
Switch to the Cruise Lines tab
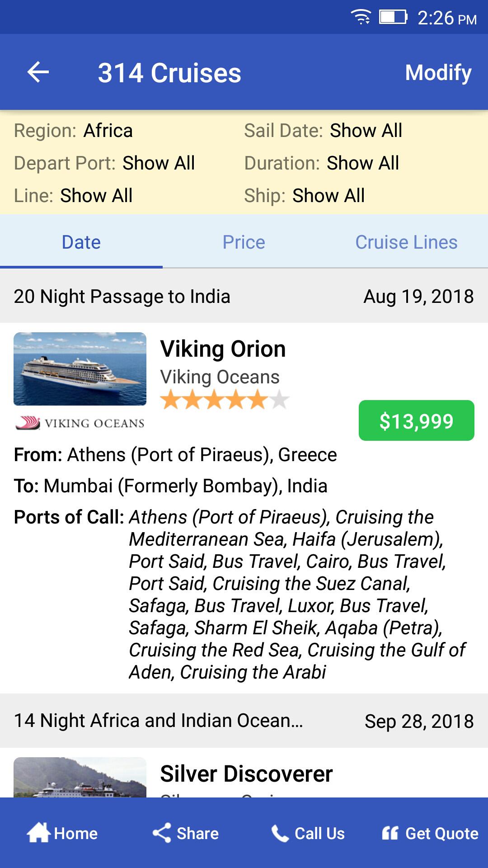click(x=406, y=242)
